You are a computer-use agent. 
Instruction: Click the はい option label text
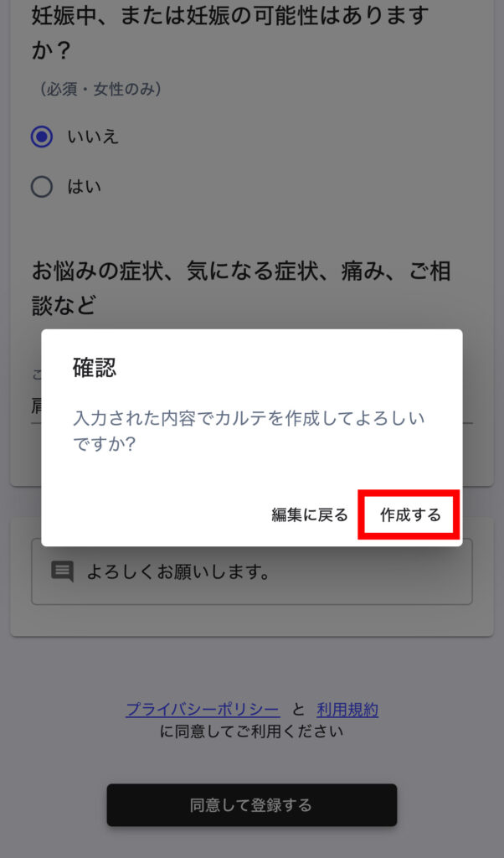coord(85,187)
